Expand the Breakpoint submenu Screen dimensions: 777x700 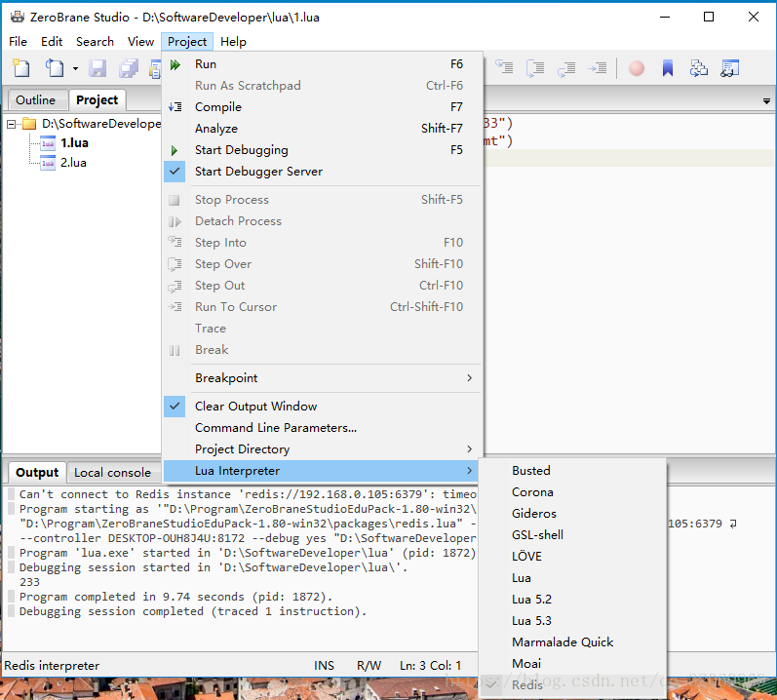tap(322, 378)
